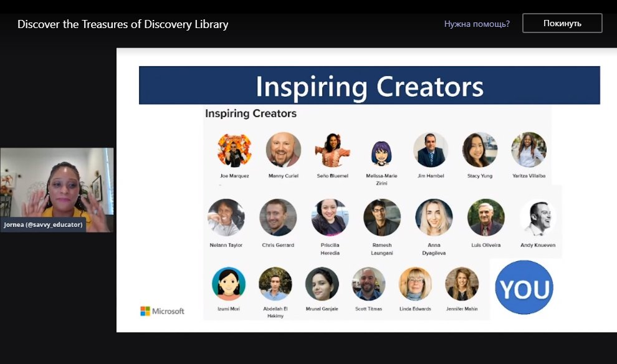Image resolution: width=617 pixels, height=364 pixels.
Task: Click Mrunal Ganjale's avatar
Action: pos(322,284)
